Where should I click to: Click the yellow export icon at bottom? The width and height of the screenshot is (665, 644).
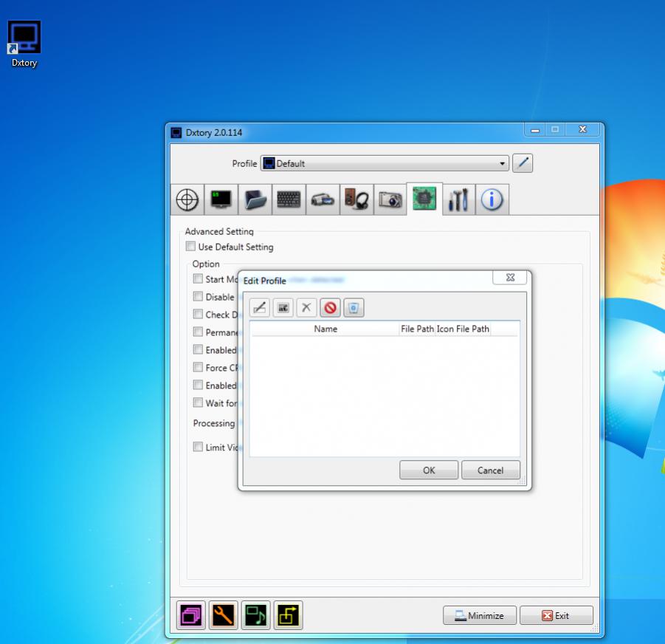click(x=289, y=615)
